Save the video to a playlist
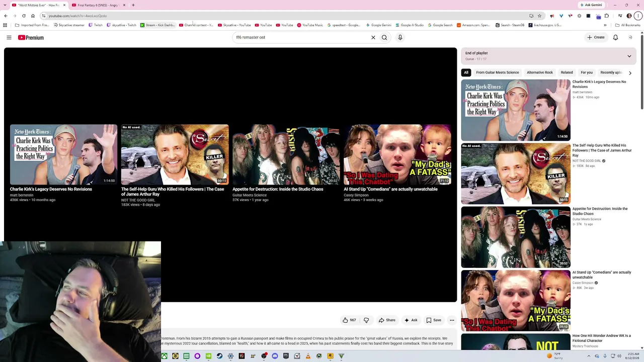644x362 pixels. pos(433,320)
